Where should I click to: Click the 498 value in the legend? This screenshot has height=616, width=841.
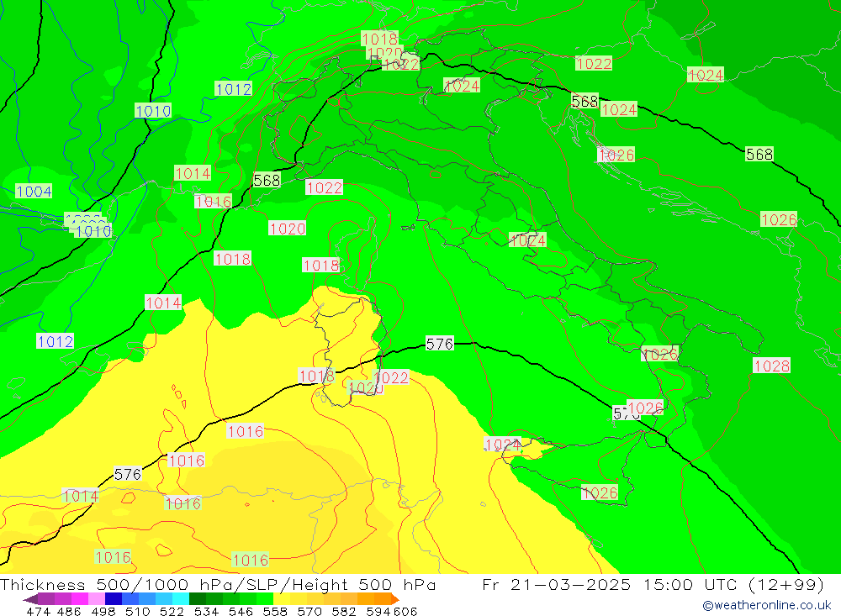103,611
